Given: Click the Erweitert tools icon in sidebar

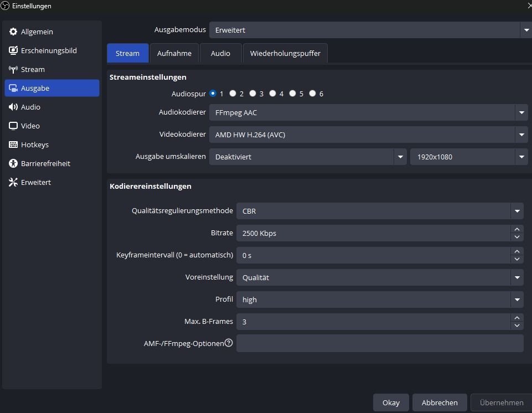Looking at the screenshot, I should (x=13, y=183).
